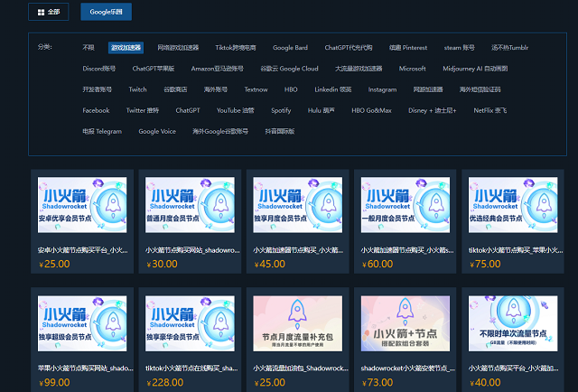Screen dimensions: 578x392
Task: Select the highlighted 游戏加速器 category
Action: (126, 48)
